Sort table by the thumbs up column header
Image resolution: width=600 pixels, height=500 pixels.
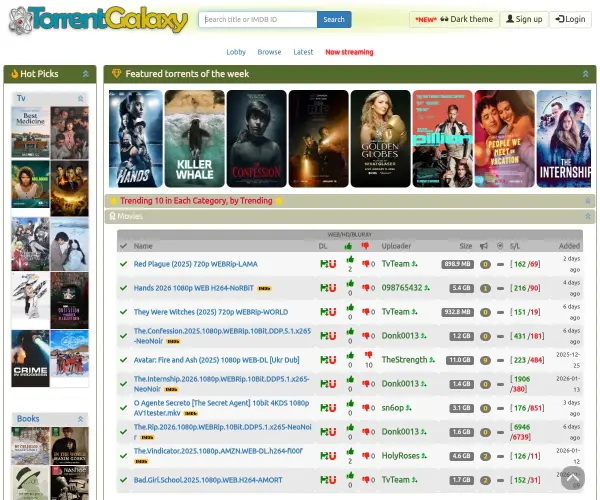(348, 246)
